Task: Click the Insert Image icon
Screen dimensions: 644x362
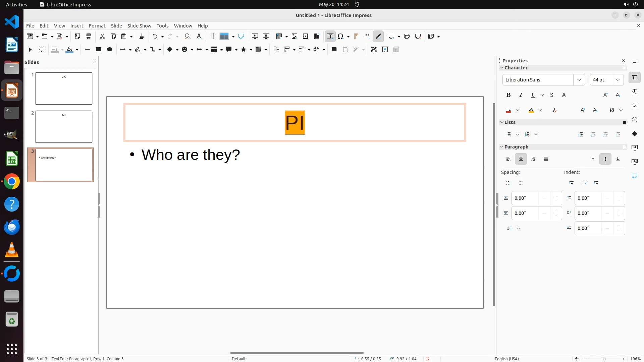Action: point(294,36)
